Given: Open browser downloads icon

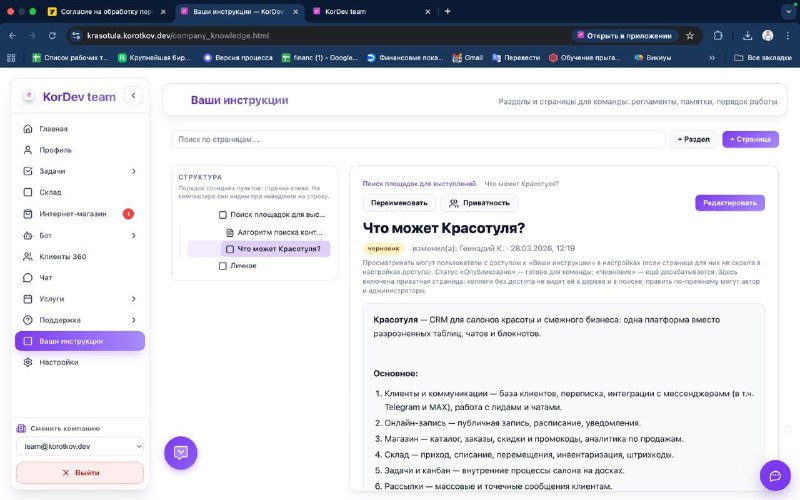Looking at the screenshot, I should 747,36.
